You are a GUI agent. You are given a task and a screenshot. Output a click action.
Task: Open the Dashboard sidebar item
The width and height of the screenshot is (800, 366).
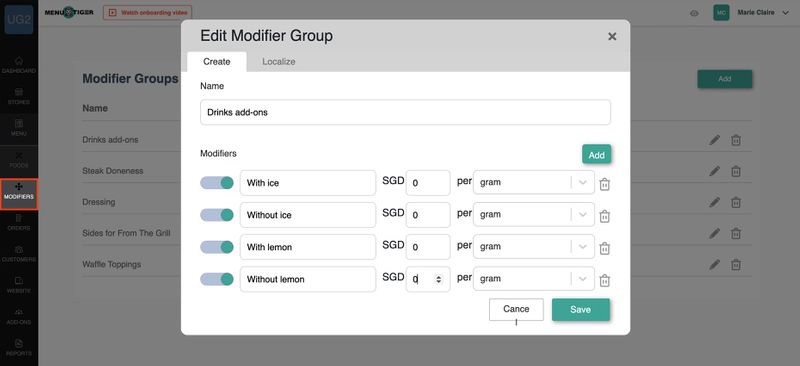(x=19, y=65)
